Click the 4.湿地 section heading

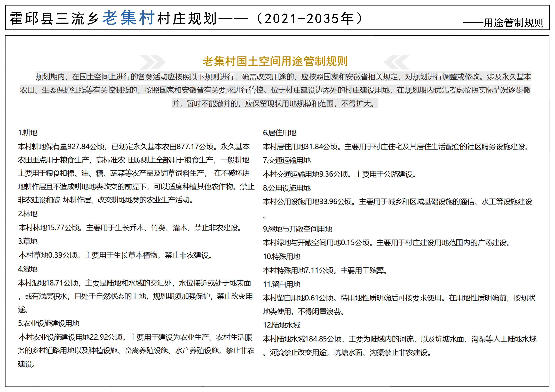pyautogui.click(x=28, y=269)
